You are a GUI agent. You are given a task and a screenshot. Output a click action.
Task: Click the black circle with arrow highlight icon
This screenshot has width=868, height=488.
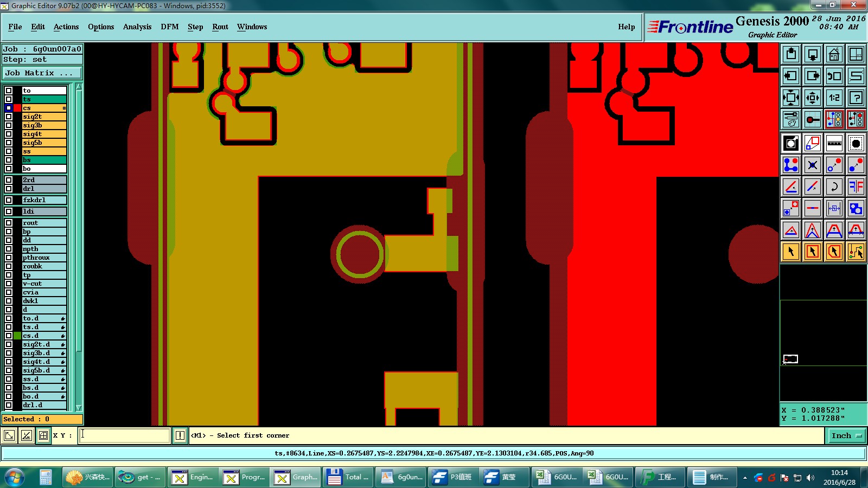click(791, 143)
